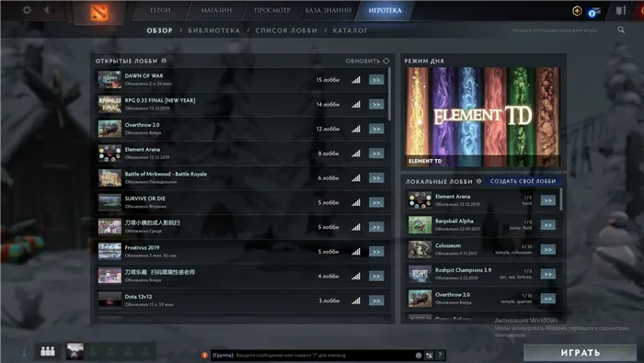Click the Dota Plus shield icon
644x363 pixels.
pyautogui.click(x=577, y=11)
